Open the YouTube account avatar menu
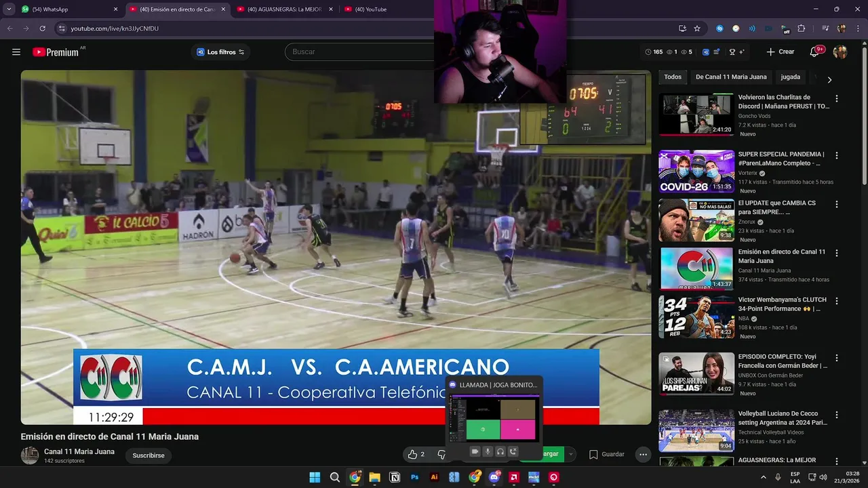Image resolution: width=868 pixels, height=488 pixels. [x=840, y=52]
